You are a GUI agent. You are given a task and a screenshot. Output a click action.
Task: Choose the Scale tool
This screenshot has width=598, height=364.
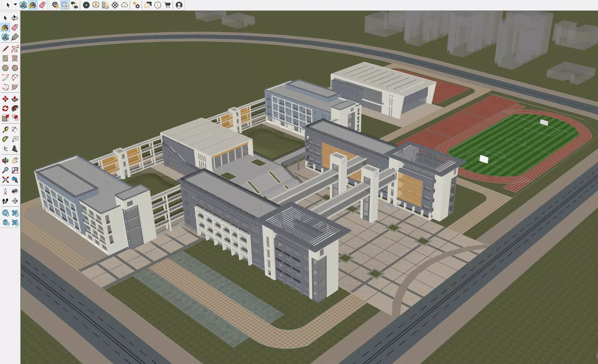click(5, 118)
